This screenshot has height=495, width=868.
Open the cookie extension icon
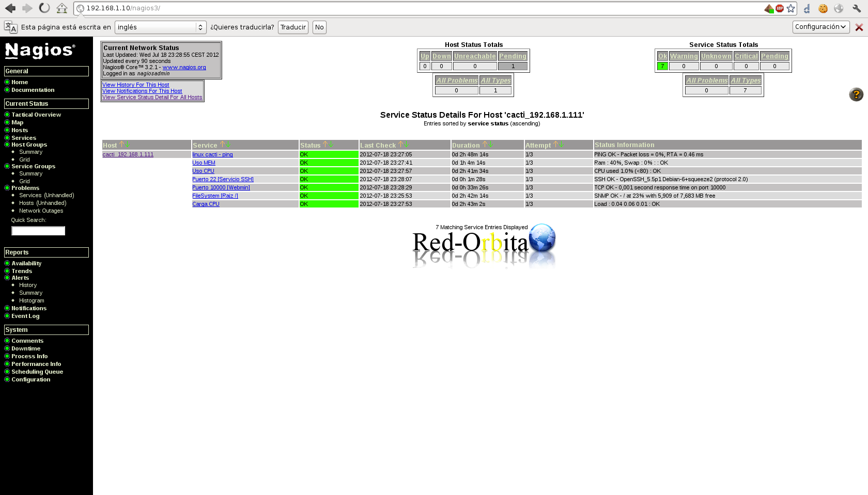(x=823, y=8)
